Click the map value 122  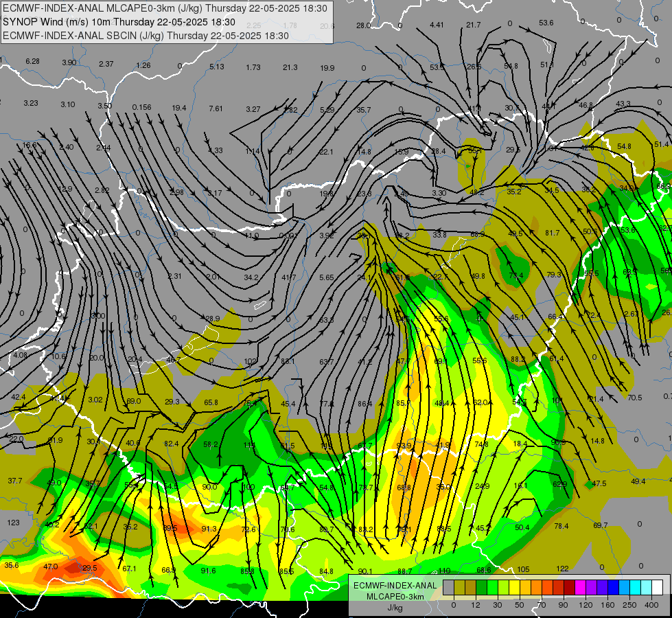[562, 569]
